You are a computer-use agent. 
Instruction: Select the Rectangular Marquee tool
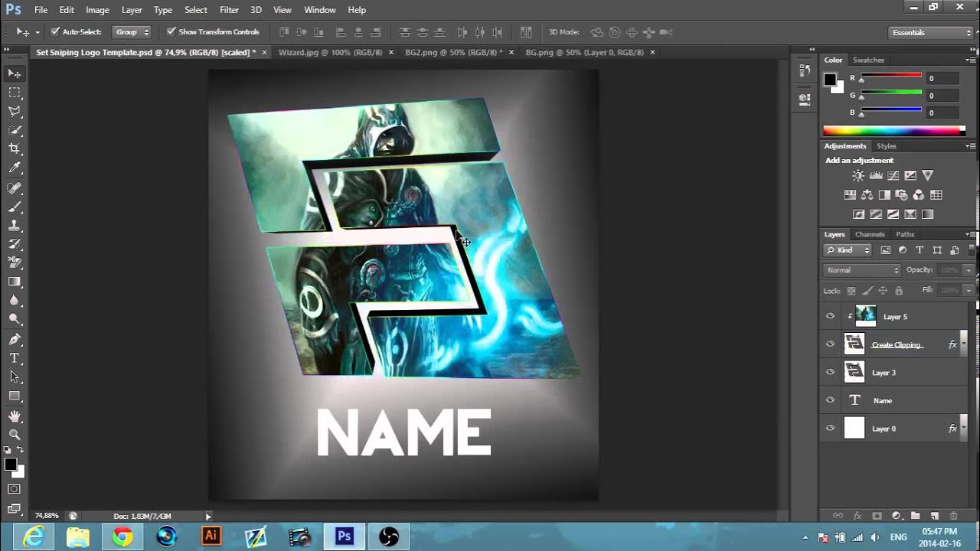[x=15, y=93]
